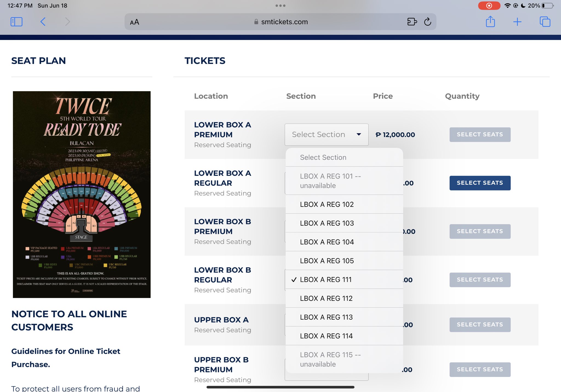Reload the page with refresh icon

(428, 22)
